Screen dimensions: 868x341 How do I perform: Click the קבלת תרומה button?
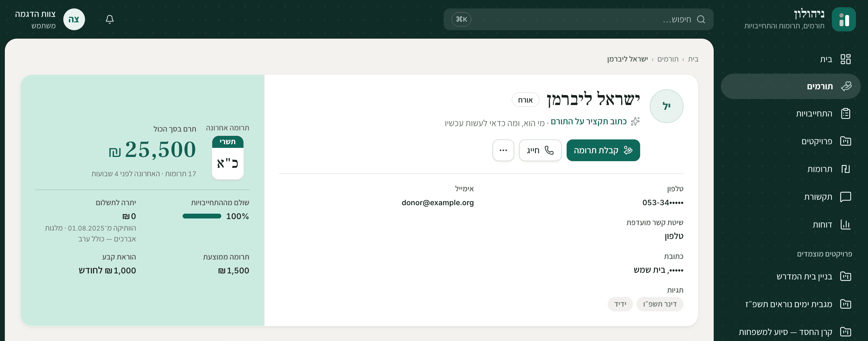click(x=603, y=150)
